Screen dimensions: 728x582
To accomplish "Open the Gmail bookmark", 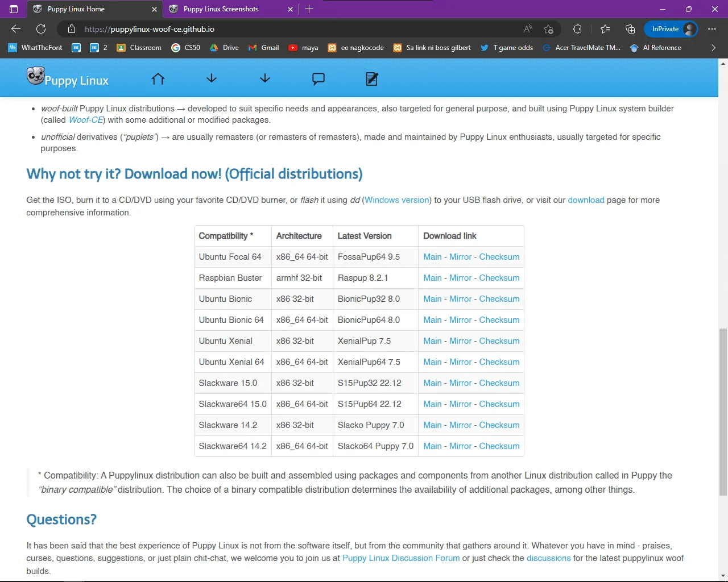I will 263,48.
